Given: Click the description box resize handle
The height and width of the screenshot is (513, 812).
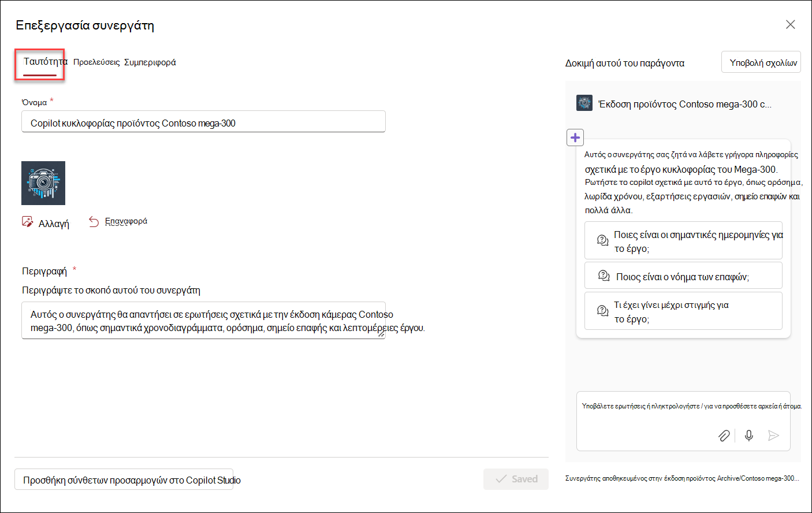Looking at the screenshot, I should coord(381,334).
